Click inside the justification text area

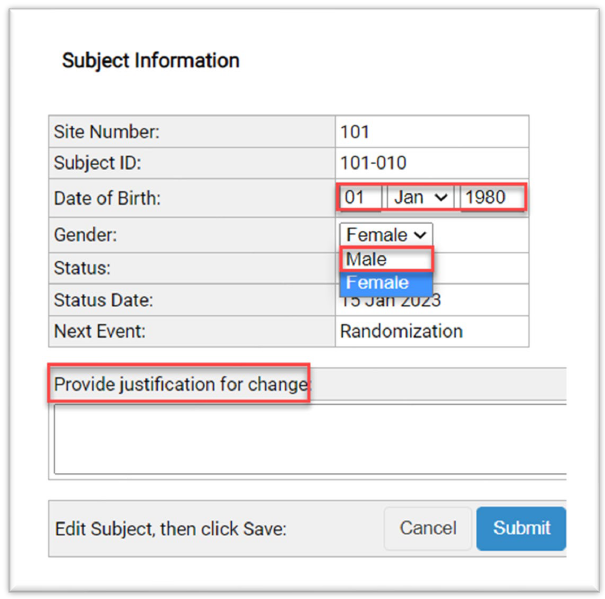click(x=308, y=438)
